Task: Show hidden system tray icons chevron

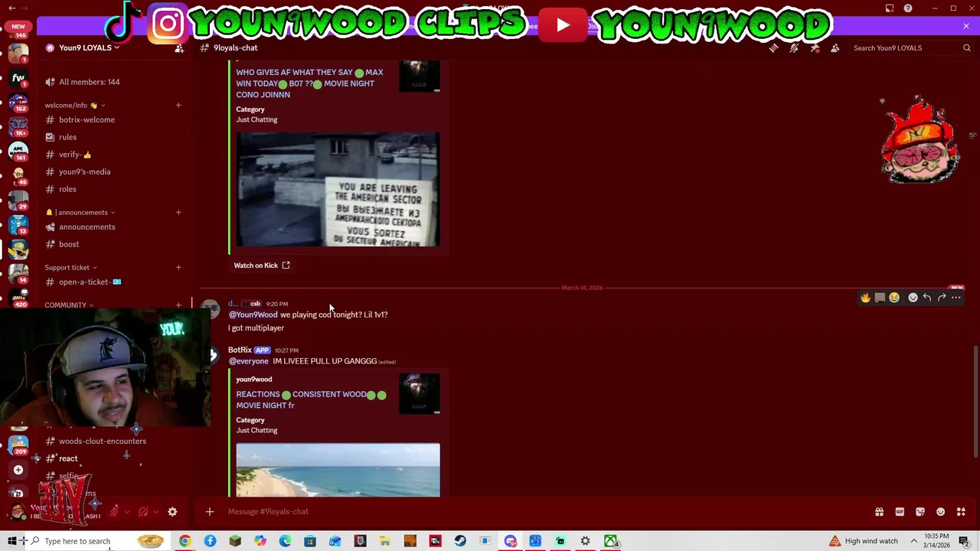Action: coord(913,541)
